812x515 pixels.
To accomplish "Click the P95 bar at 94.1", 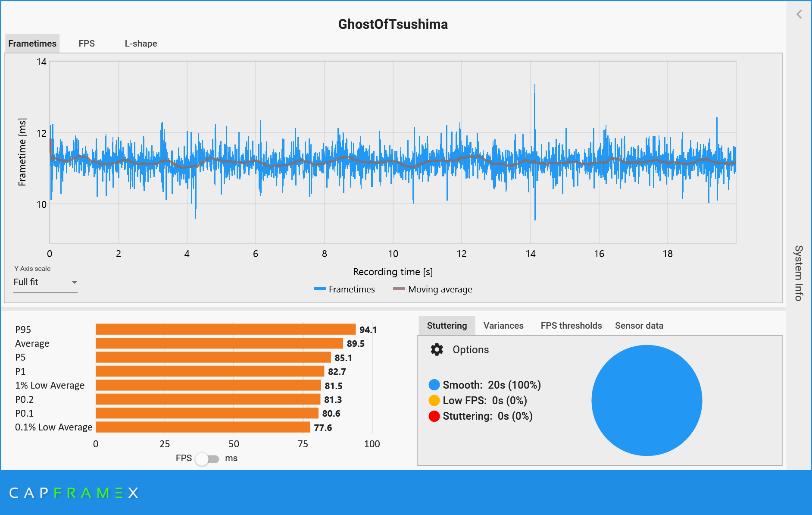I will pos(225,330).
